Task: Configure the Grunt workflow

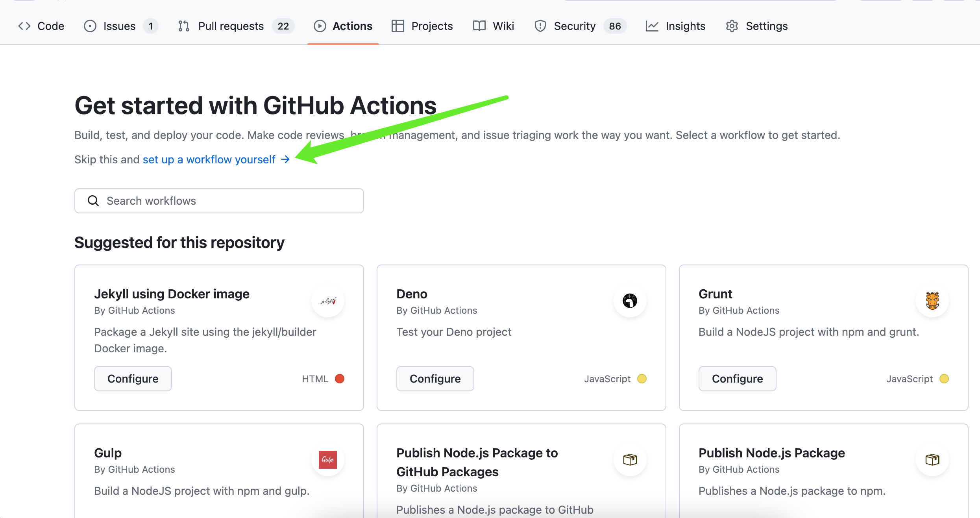Action: coord(738,379)
